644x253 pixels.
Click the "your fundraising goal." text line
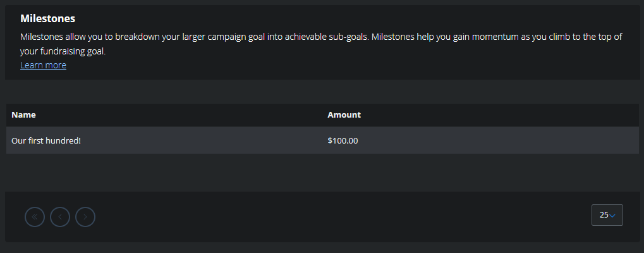pyautogui.click(x=63, y=51)
